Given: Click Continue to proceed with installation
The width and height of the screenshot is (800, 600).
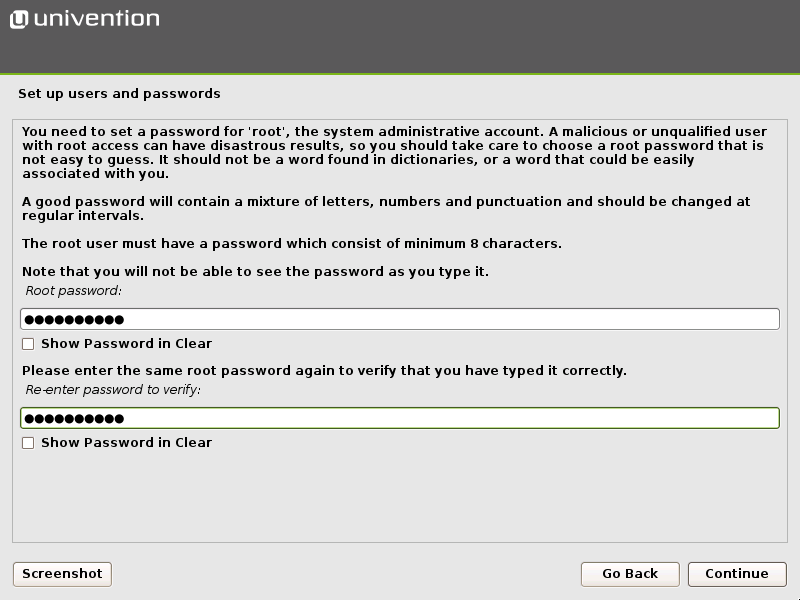Looking at the screenshot, I should tap(737, 573).
